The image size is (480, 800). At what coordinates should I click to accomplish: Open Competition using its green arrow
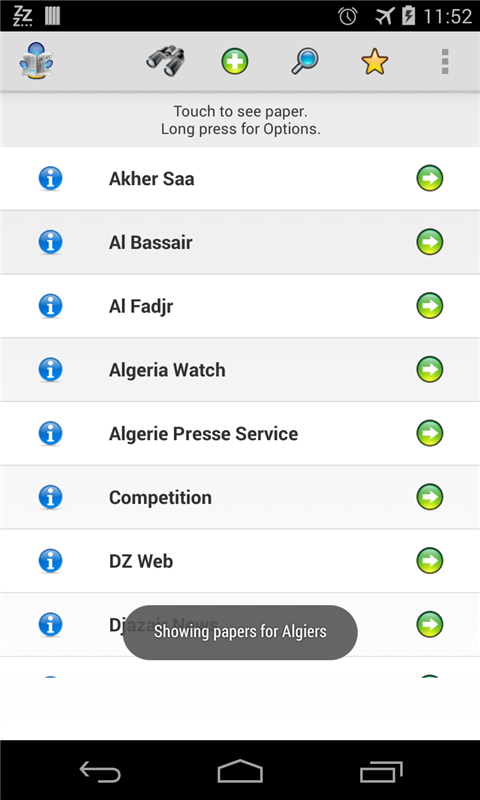(430, 497)
